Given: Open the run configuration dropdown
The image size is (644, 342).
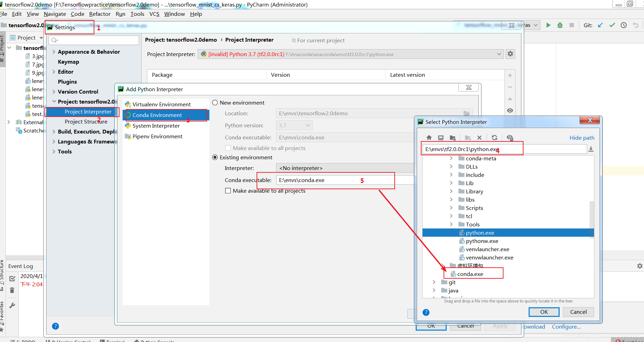Looking at the screenshot, I should pyautogui.click(x=536, y=25).
